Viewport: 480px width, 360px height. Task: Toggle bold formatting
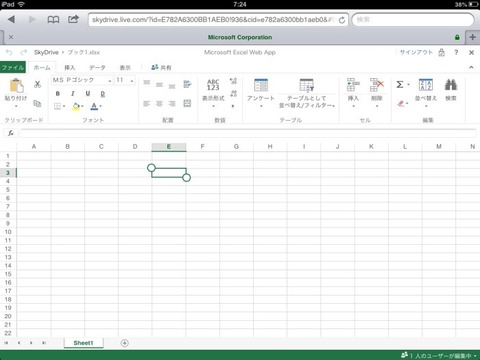58,94
